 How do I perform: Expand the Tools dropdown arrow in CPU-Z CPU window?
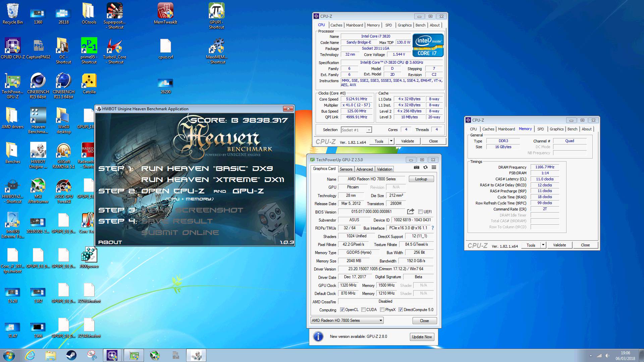(x=391, y=141)
